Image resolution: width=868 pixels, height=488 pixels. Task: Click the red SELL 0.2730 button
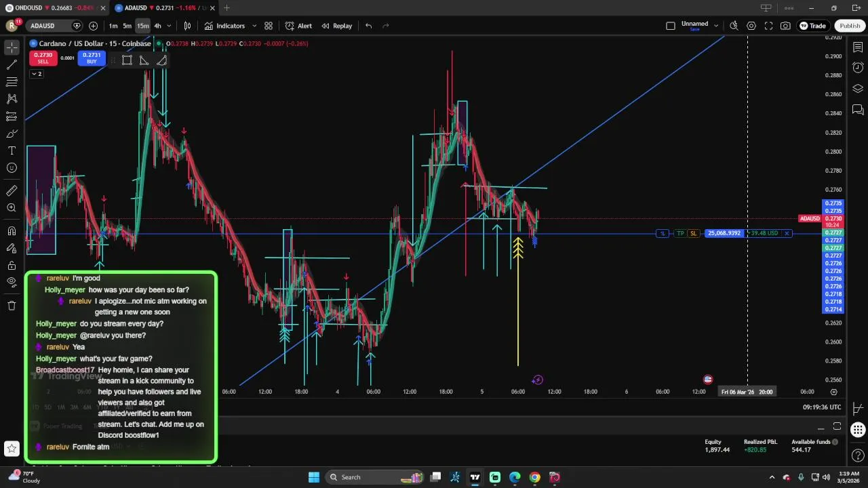(x=43, y=58)
